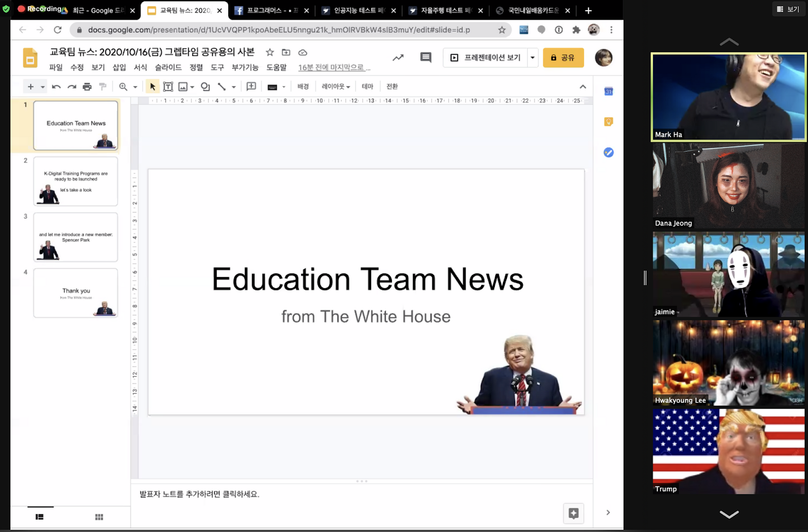Check cloud save status icon
This screenshot has height=532, width=808.
[x=302, y=52]
